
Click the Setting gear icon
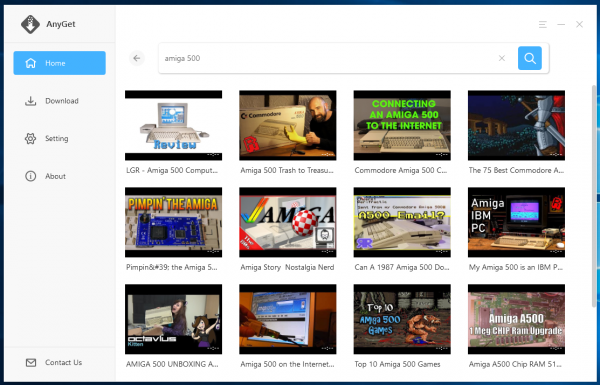tap(31, 139)
